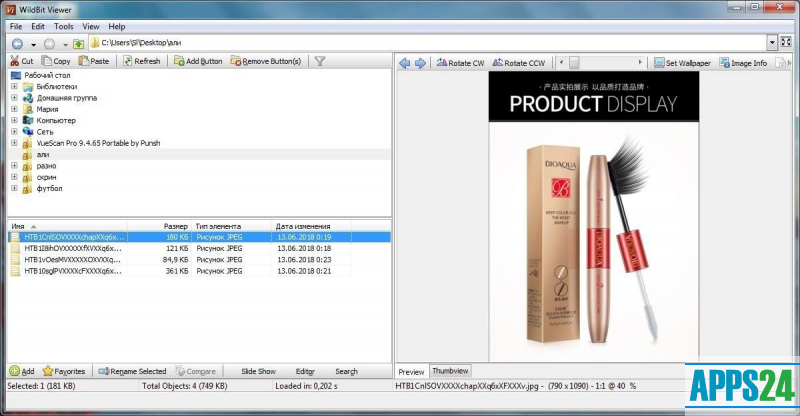Click the Compare button
The width and height of the screenshot is (800, 416).
195,371
